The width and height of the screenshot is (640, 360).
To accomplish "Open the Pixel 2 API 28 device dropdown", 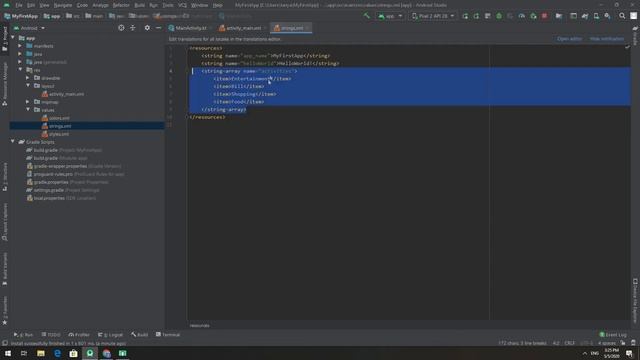I will tap(433, 16).
